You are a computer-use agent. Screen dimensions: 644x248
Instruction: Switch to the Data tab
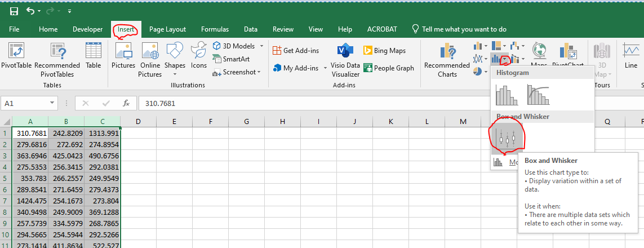[x=251, y=29]
